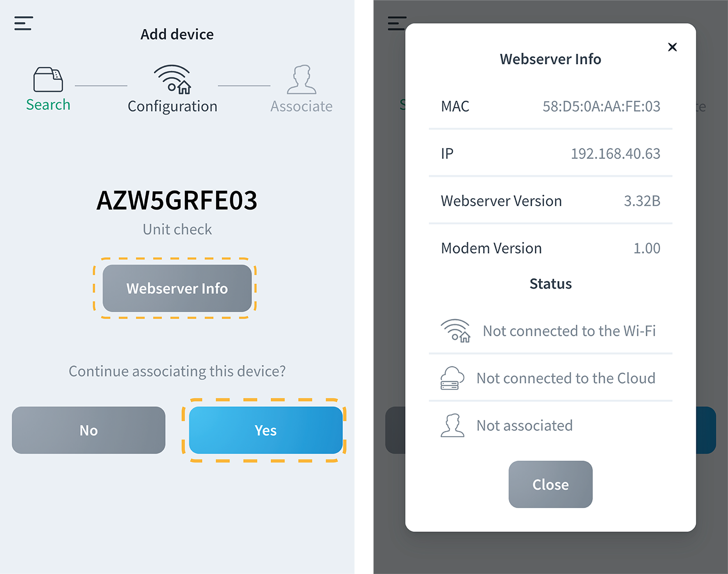Click the Search step box icon
Viewport: 728px width, 574px height.
click(48, 79)
